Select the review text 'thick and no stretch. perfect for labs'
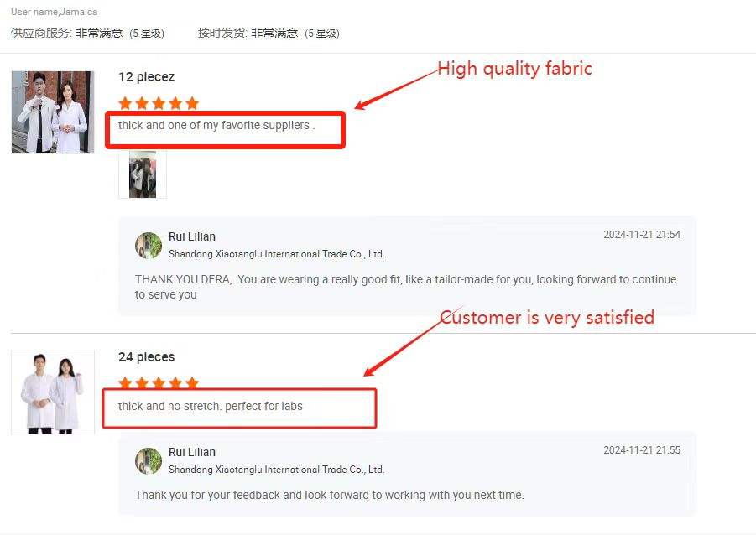 click(x=211, y=407)
